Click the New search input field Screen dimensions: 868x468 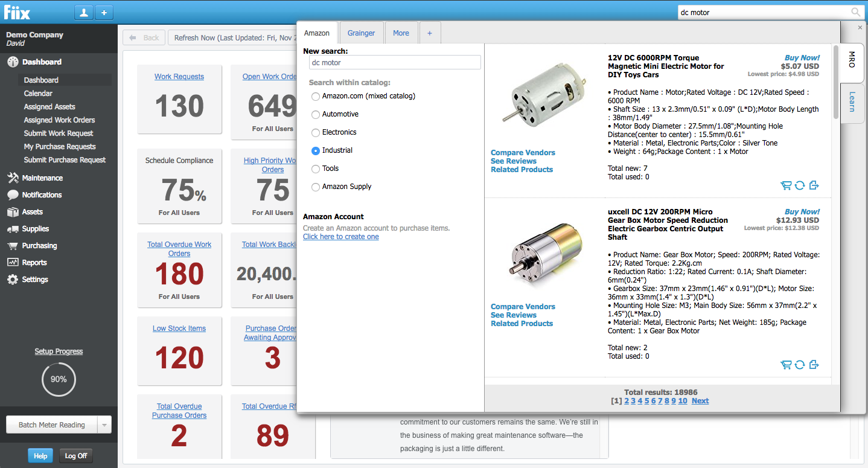(x=395, y=62)
